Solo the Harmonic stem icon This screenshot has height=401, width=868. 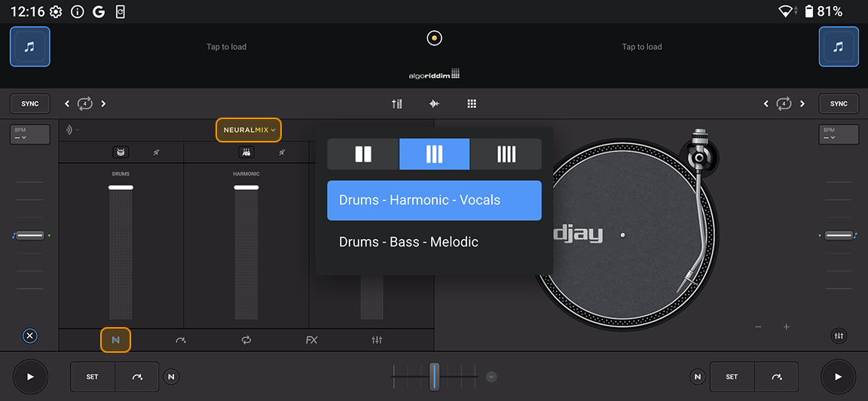tap(246, 152)
